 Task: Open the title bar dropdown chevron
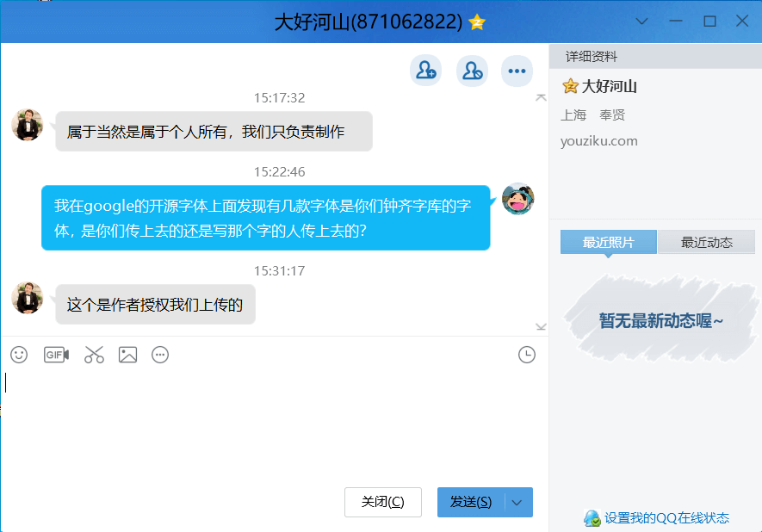[641, 22]
